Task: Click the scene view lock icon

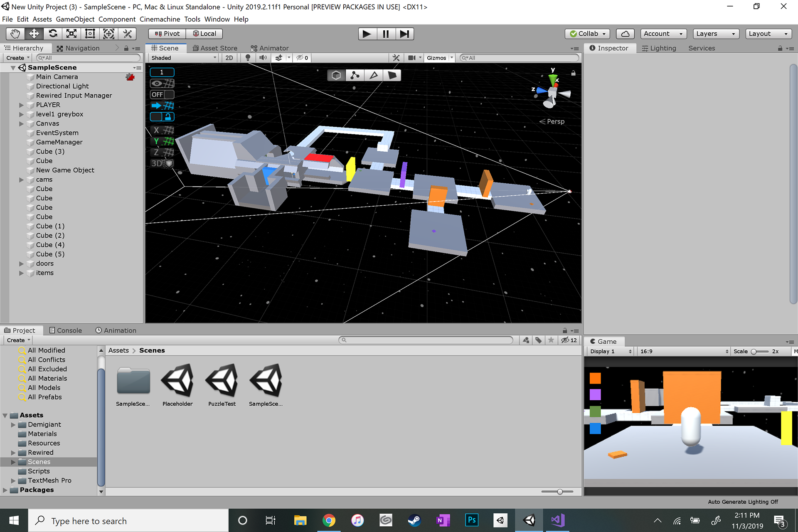Action: pos(573,73)
